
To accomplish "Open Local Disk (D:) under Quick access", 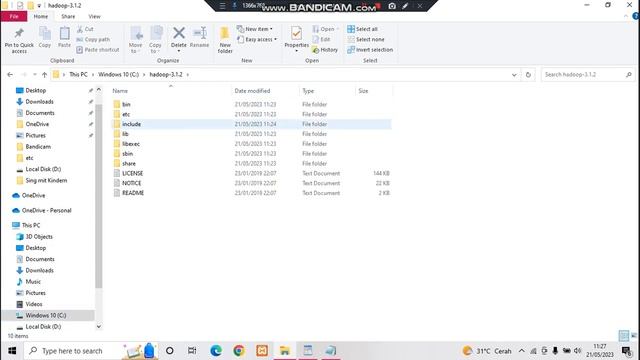I will click(x=43, y=169).
